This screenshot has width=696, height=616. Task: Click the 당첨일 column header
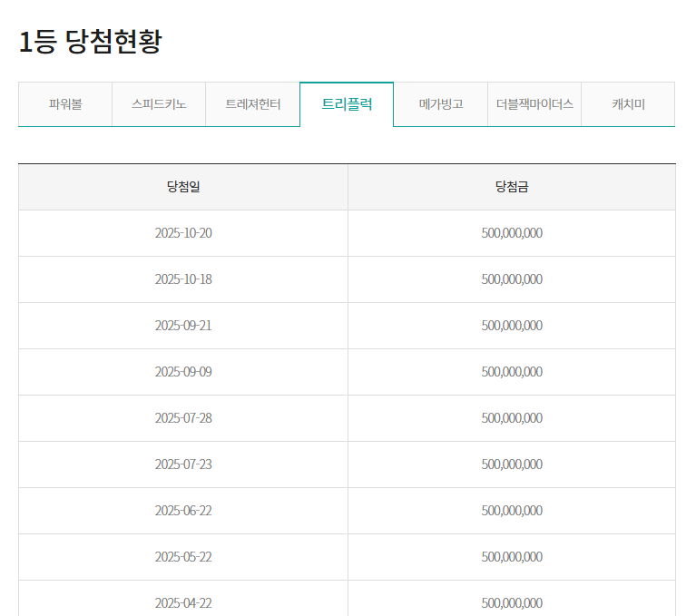183,187
